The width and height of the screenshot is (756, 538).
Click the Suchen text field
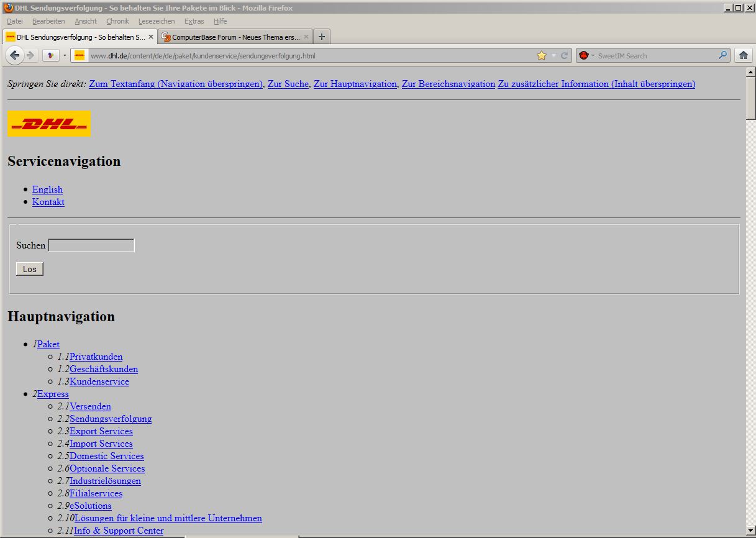pyautogui.click(x=91, y=245)
